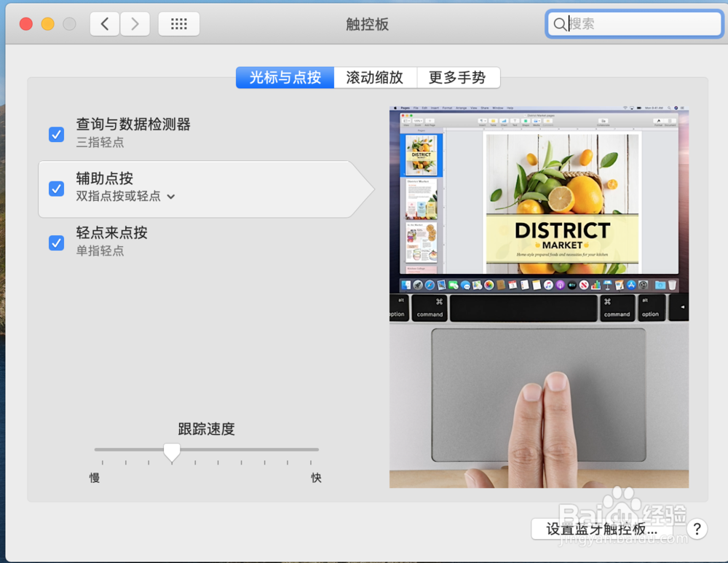Toggle the 查询与数据检测器 checkbox
This screenshot has height=563, width=728.
(x=57, y=135)
